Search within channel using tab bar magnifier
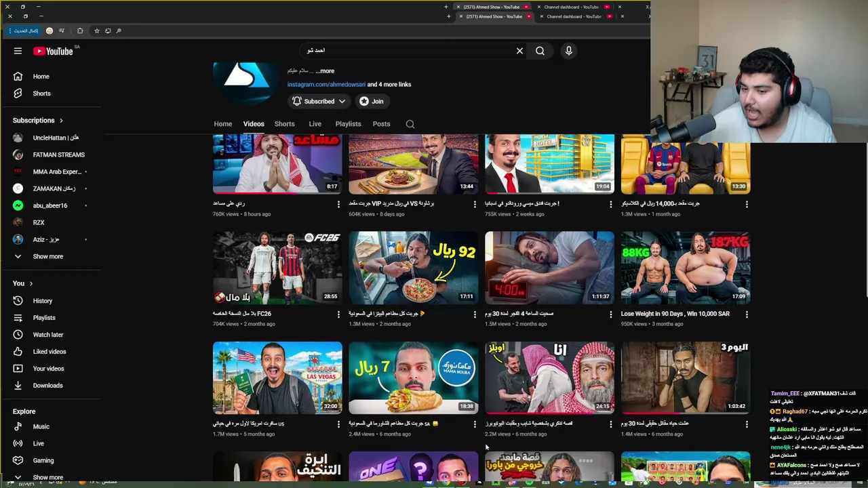The image size is (868, 488). point(410,124)
